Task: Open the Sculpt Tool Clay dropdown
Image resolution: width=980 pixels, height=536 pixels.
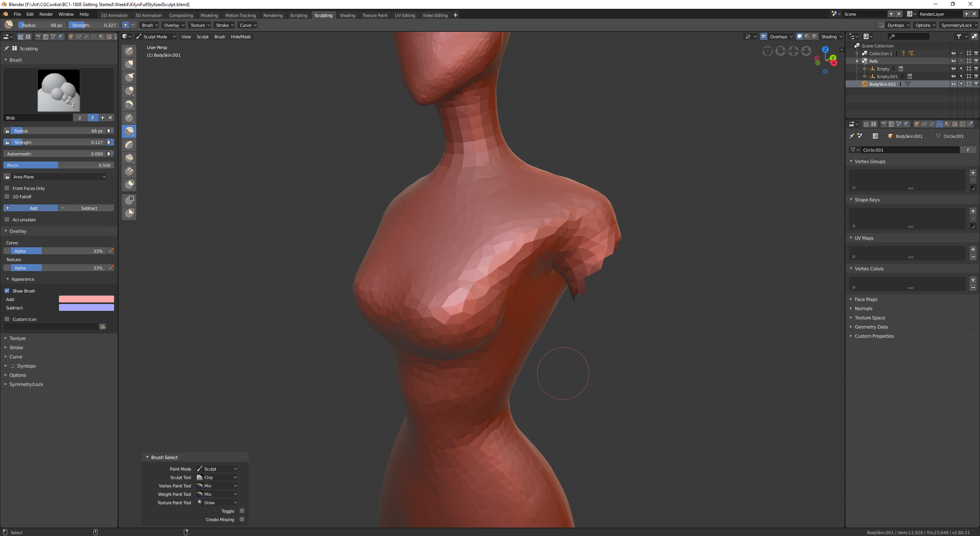Action: click(217, 477)
